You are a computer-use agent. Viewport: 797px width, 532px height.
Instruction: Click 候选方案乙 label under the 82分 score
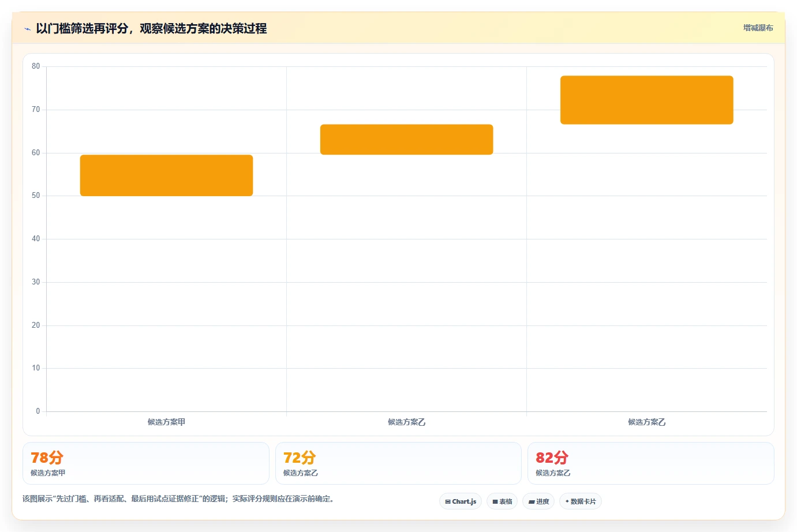(553, 473)
